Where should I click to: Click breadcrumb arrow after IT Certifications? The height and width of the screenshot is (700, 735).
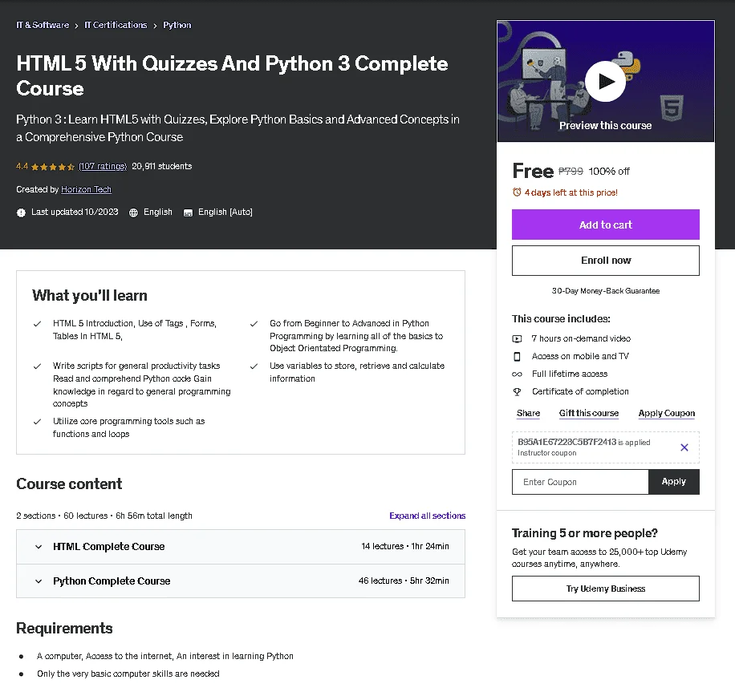(x=155, y=26)
